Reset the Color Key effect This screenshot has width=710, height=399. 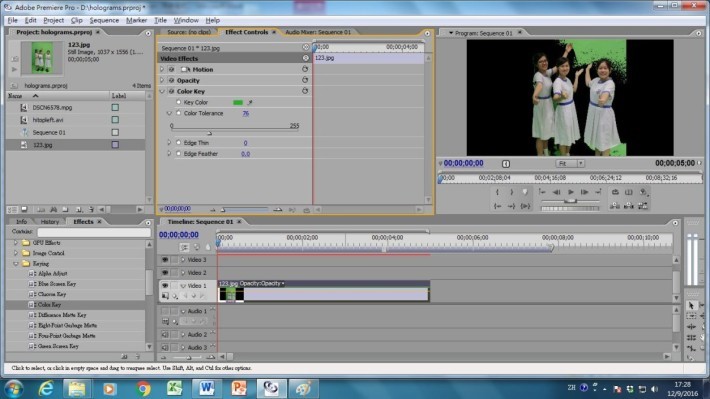click(305, 91)
